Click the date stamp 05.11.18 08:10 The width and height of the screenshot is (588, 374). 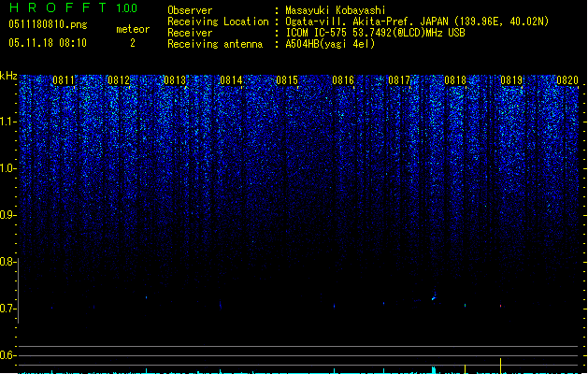click(x=48, y=43)
